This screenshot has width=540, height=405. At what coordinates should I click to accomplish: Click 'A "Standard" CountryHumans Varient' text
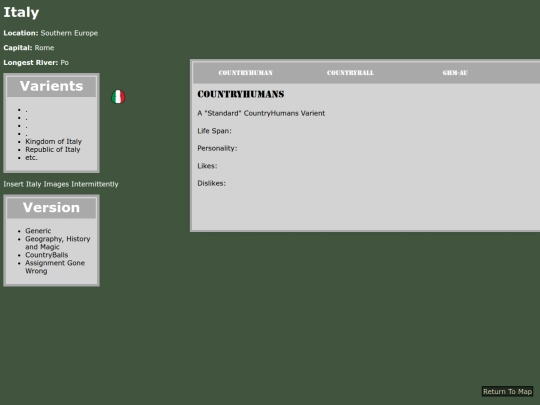tap(261, 113)
